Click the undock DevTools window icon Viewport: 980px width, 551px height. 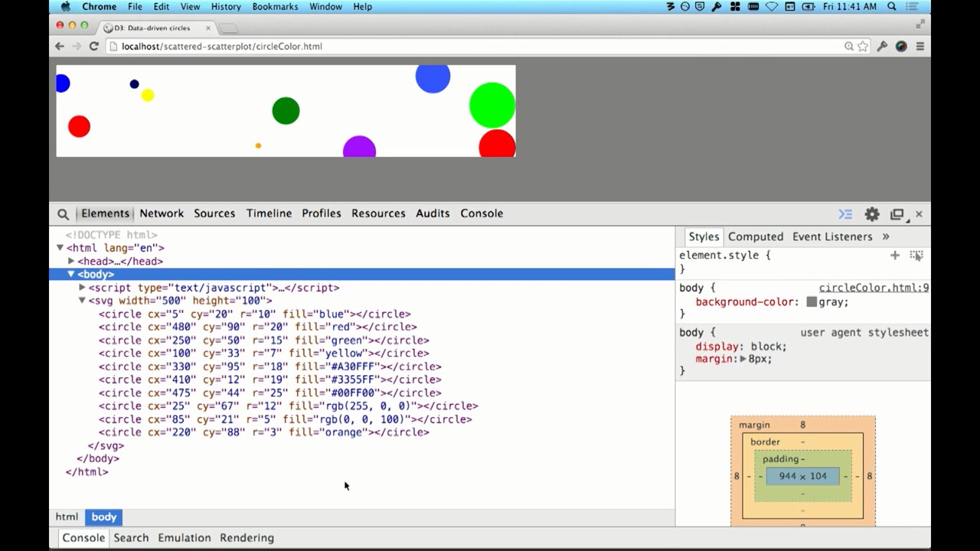(x=897, y=214)
